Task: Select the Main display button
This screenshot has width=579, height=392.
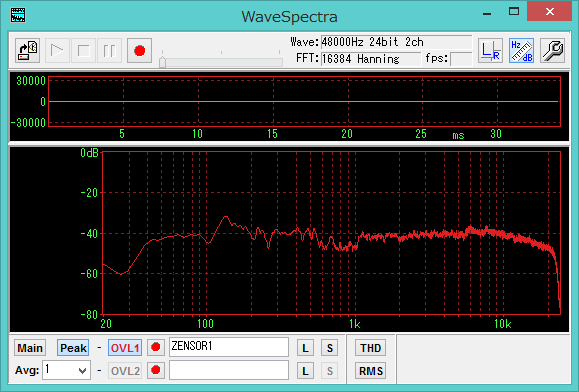Action: click(x=30, y=348)
